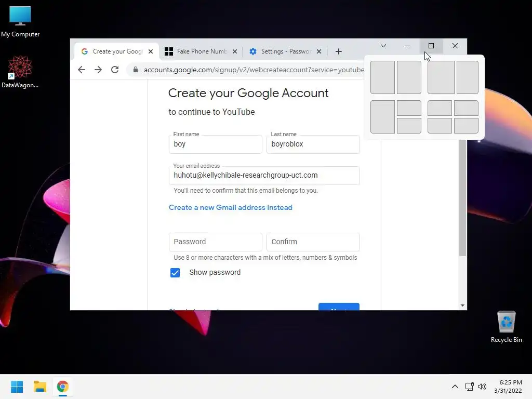532x399 pixels.
Task: Snap window to wide left zone of second layout
Action: [x=441, y=77]
